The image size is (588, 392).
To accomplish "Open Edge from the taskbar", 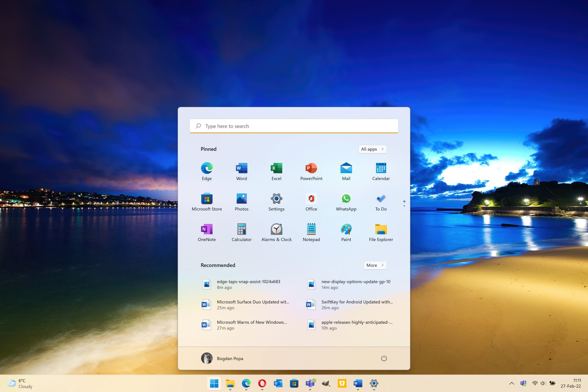I will [246, 383].
